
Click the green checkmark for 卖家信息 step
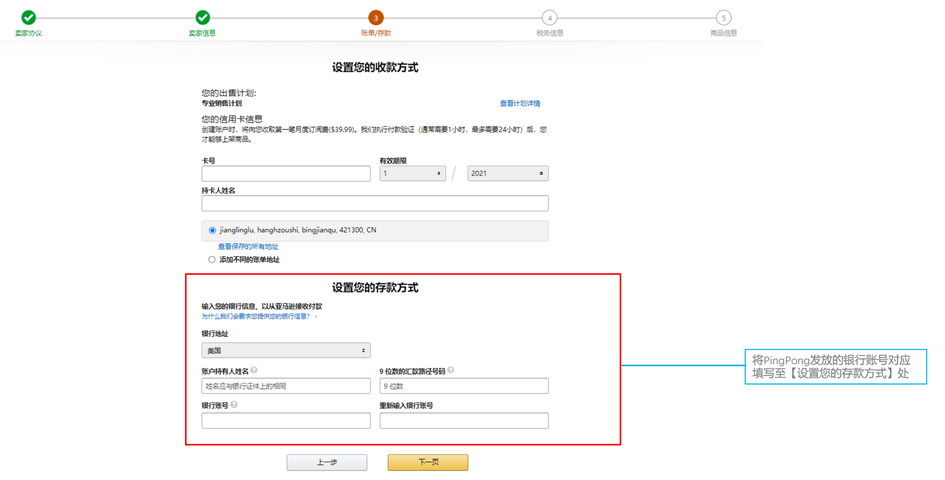tap(202, 18)
